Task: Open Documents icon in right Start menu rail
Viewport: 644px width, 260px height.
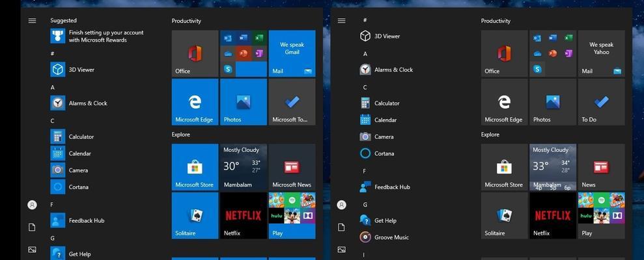Action: (341, 227)
